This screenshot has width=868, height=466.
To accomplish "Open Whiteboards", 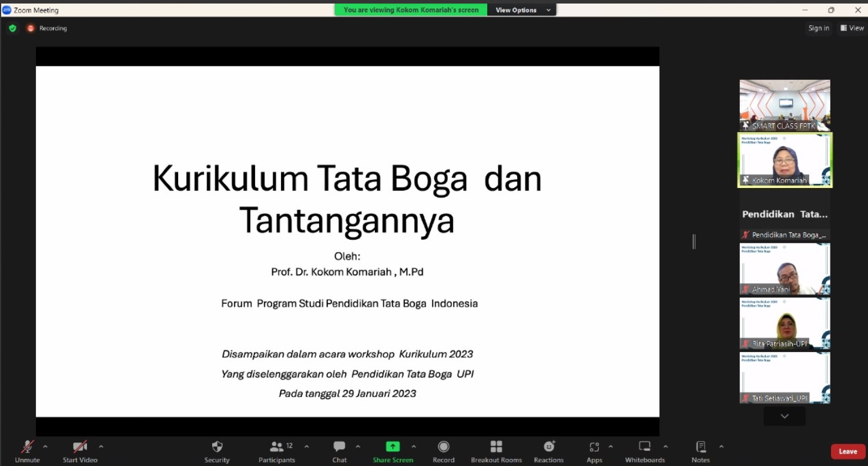I will click(645, 451).
